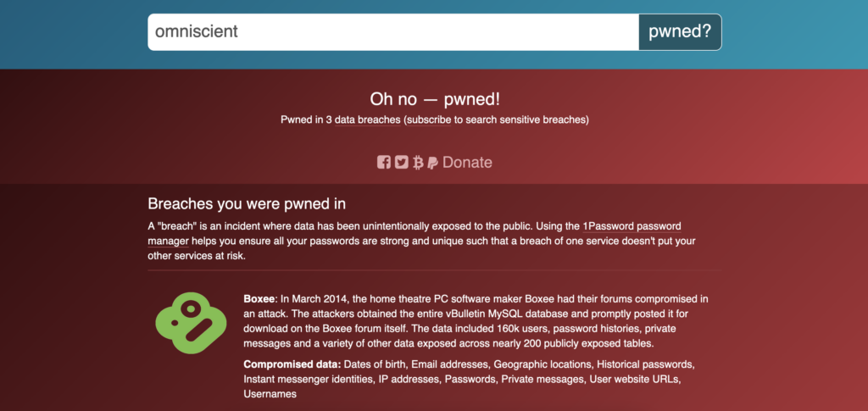Image resolution: width=868 pixels, height=411 pixels.
Task: Visit the 1Password password manager link
Action: tap(632, 226)
